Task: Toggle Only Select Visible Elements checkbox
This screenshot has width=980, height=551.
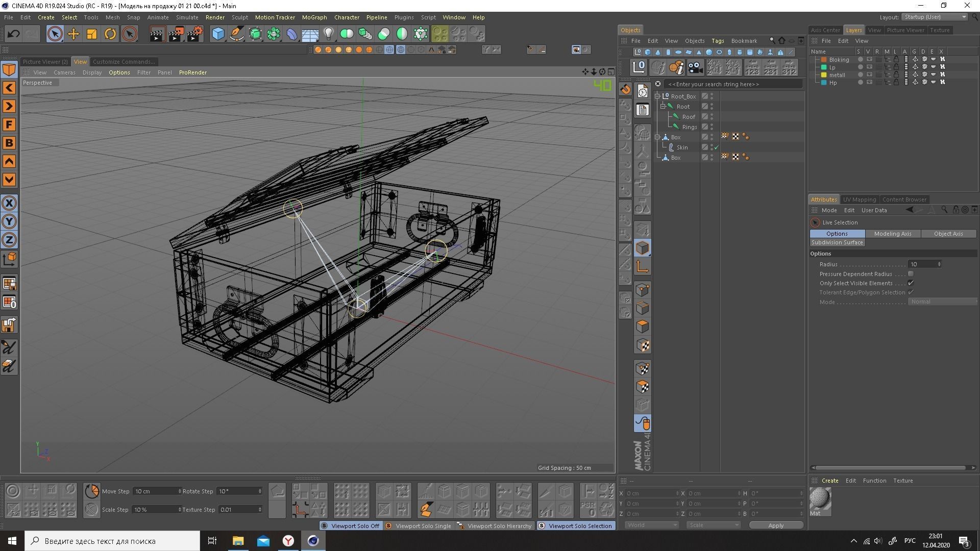Action: [x=911, y=283]
